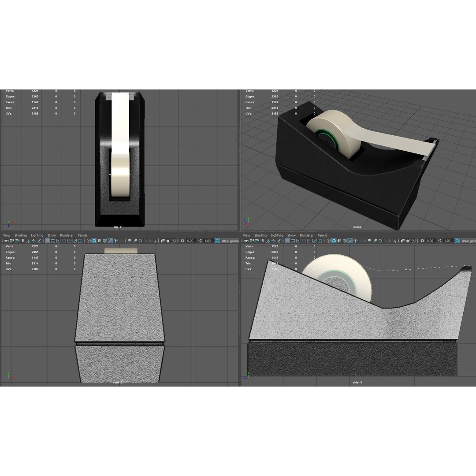Open Shading menu in side view panel

coord(260,235)
